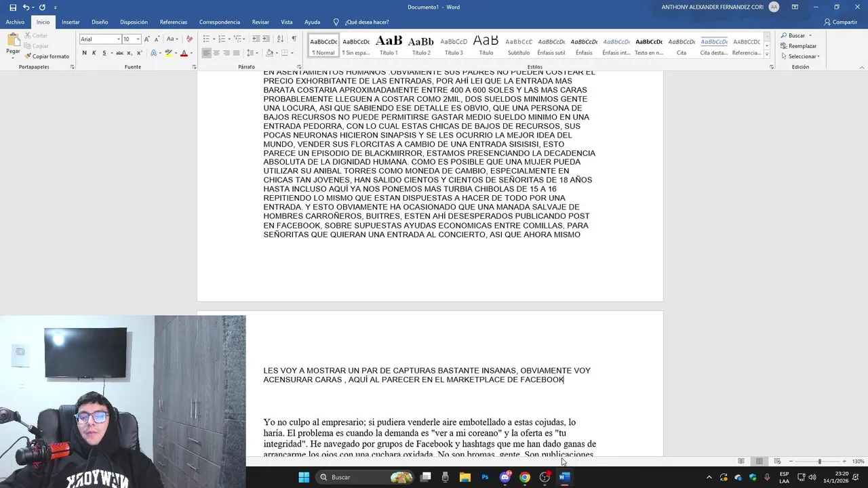Switch to the Insertar tab
Image resolution: width=868 pixels, height=488 pixels.
click(x=71, y=22)
